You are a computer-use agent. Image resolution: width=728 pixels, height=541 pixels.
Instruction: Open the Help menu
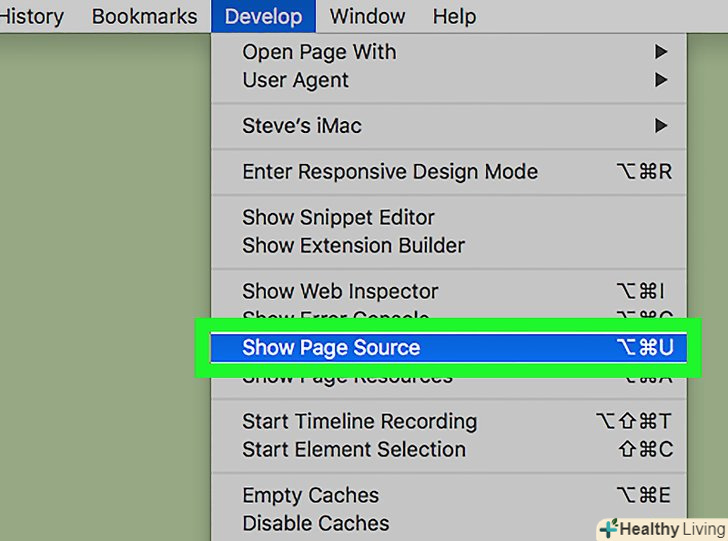tap(454, 16)
